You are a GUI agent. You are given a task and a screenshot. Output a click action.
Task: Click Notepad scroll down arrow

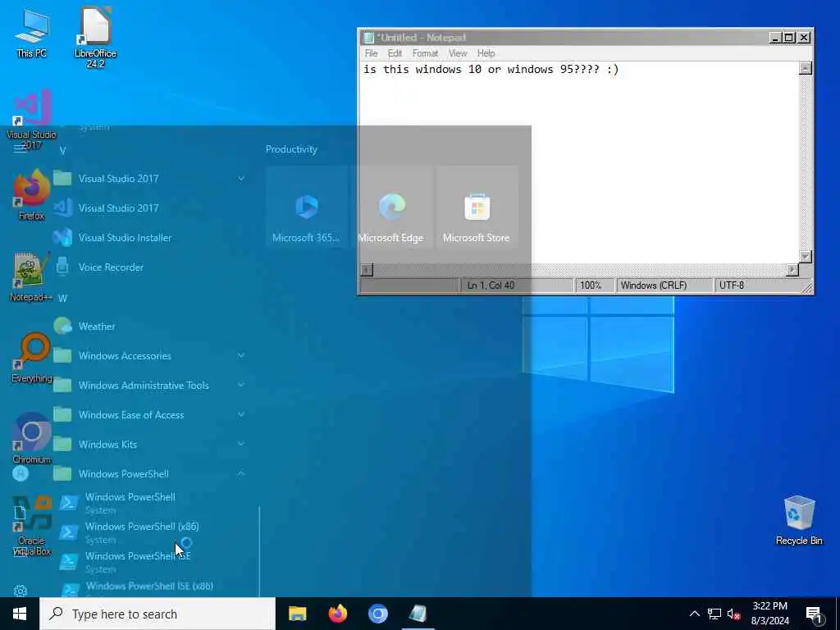[x=806, y=256]
